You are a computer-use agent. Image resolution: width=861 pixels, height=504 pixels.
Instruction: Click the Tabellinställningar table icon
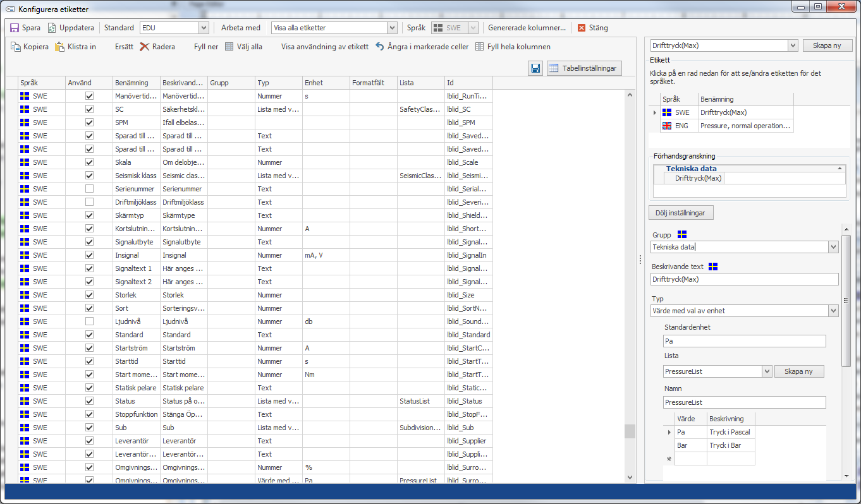tap(555, 68)
